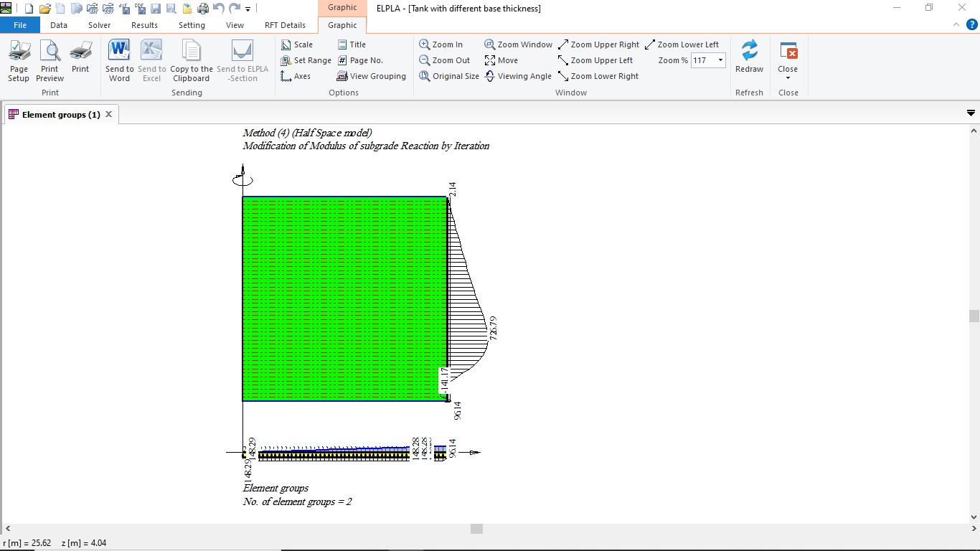Open Page Setup in Print group
This screenshot has width=980, height=551.
click(x=19, y=60)
